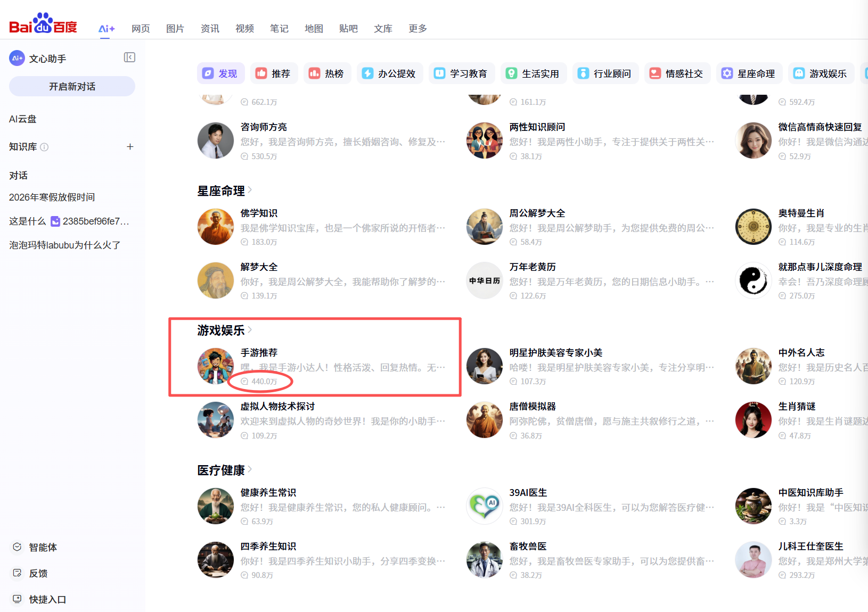Switch to the 视频 tab

(244, 29)
